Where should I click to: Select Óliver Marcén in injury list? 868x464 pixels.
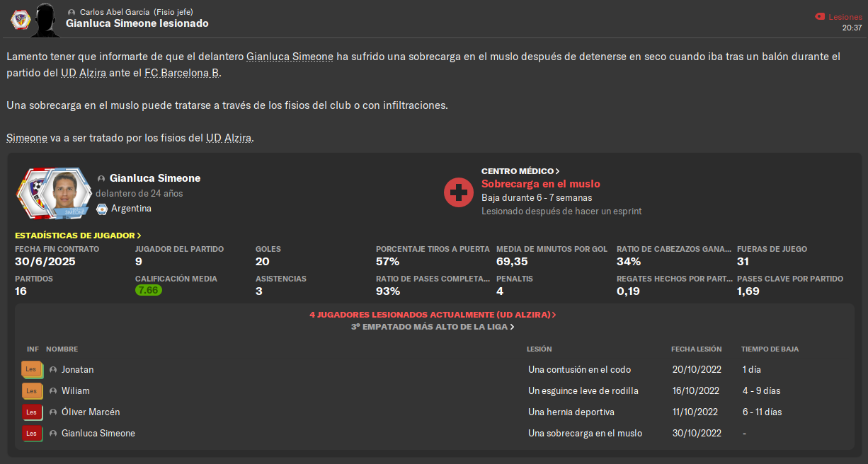tap(91, 412)
